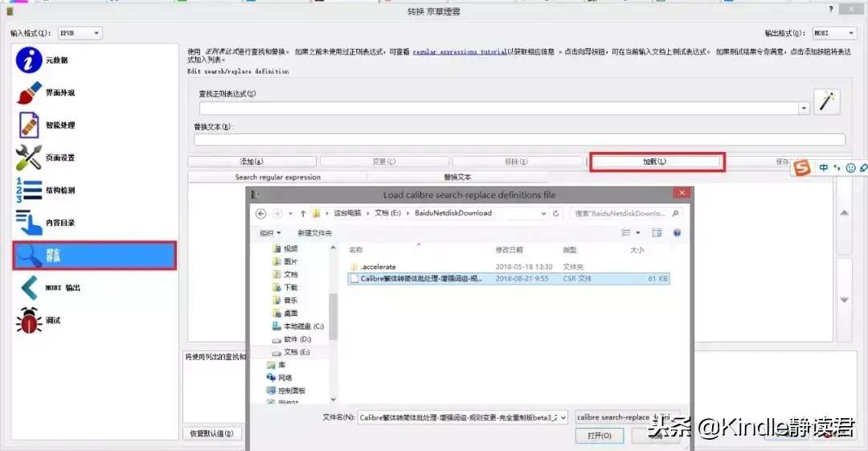Open the MOBI 输出 arrow icon
Screen dimensions: 868x451
click(x=29, y=288)
